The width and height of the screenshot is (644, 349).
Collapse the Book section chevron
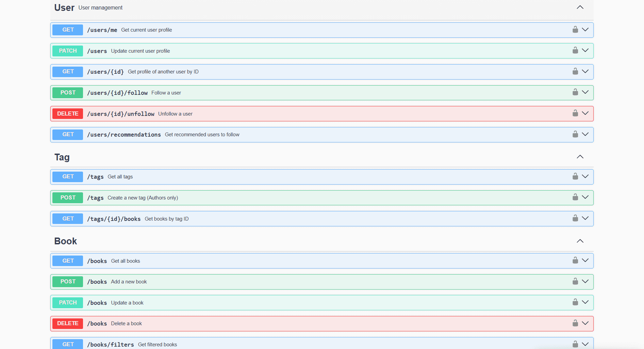coord(580,241)
